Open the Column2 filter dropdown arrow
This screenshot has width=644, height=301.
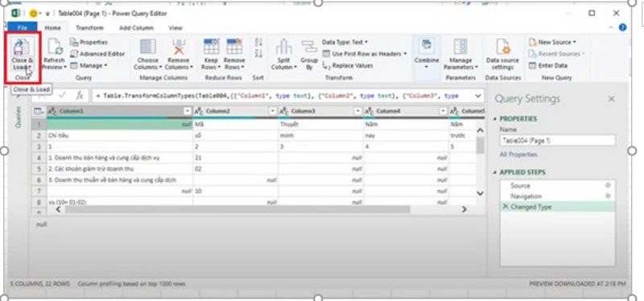[272, 111]
